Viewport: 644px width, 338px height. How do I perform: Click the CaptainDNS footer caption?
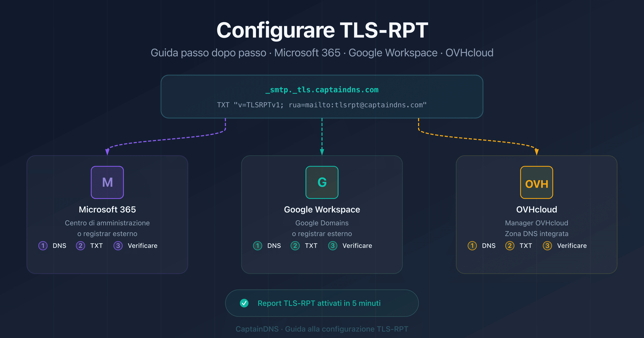click(x=322, y=329)
